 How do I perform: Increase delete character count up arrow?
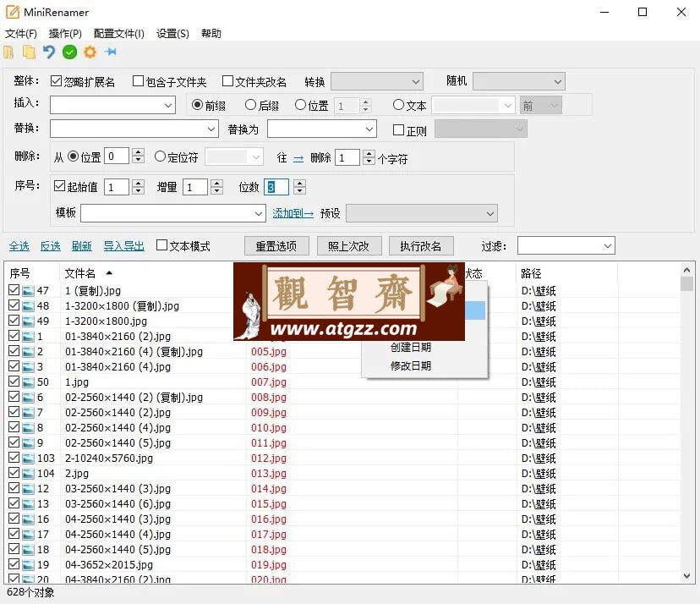pos(369,153)
